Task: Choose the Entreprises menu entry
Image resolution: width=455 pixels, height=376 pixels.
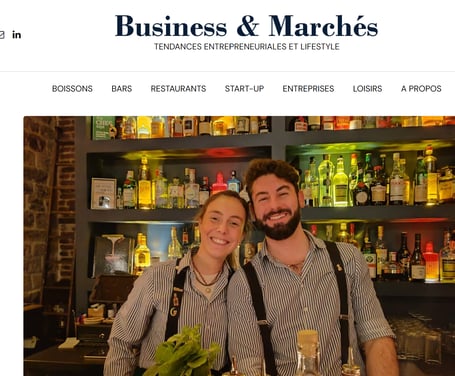Action: (308, 89)
